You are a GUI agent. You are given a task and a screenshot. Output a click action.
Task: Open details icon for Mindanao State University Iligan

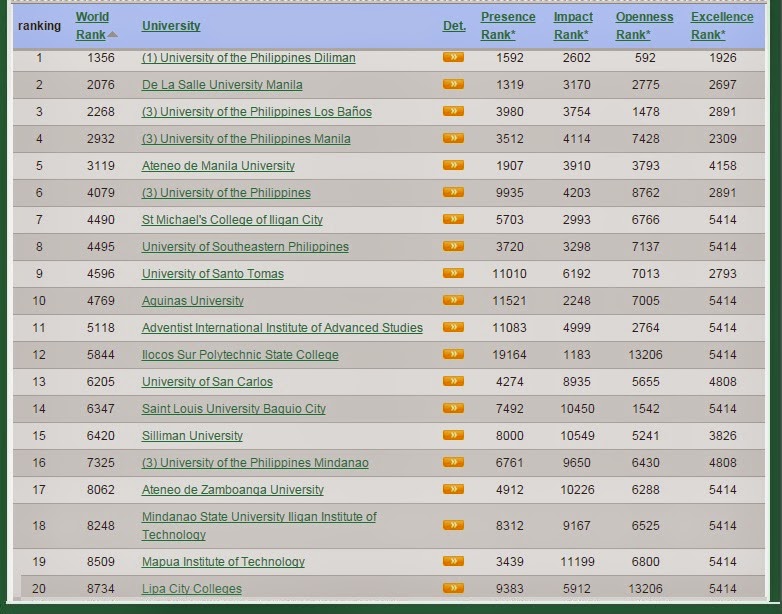[x=453, y=525]
